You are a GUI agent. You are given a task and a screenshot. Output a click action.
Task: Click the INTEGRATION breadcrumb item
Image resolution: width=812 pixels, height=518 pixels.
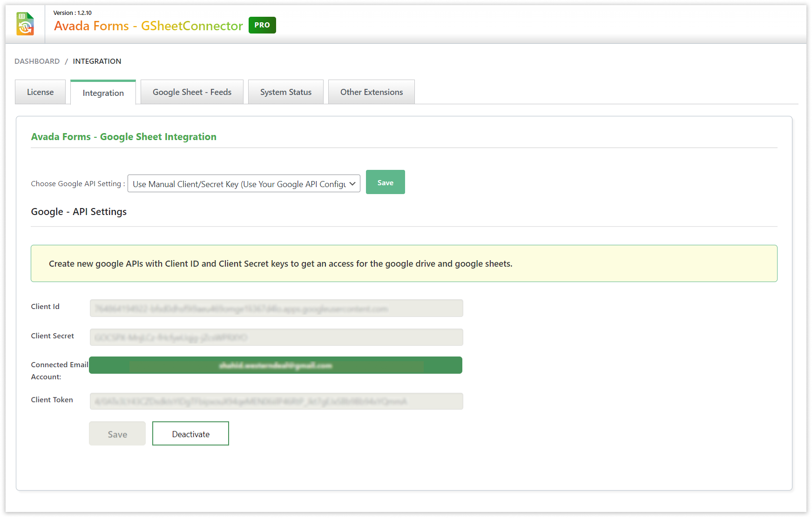[97, 61]
